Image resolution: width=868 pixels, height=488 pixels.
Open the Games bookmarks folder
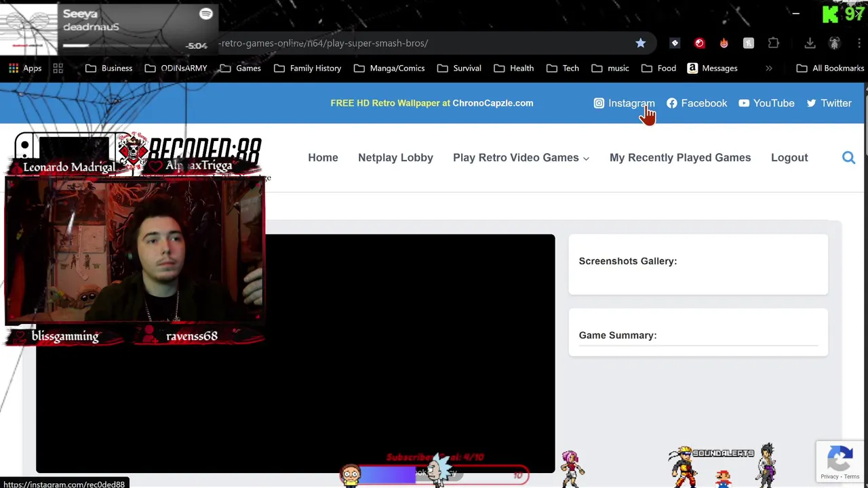(x=241, y=68)
